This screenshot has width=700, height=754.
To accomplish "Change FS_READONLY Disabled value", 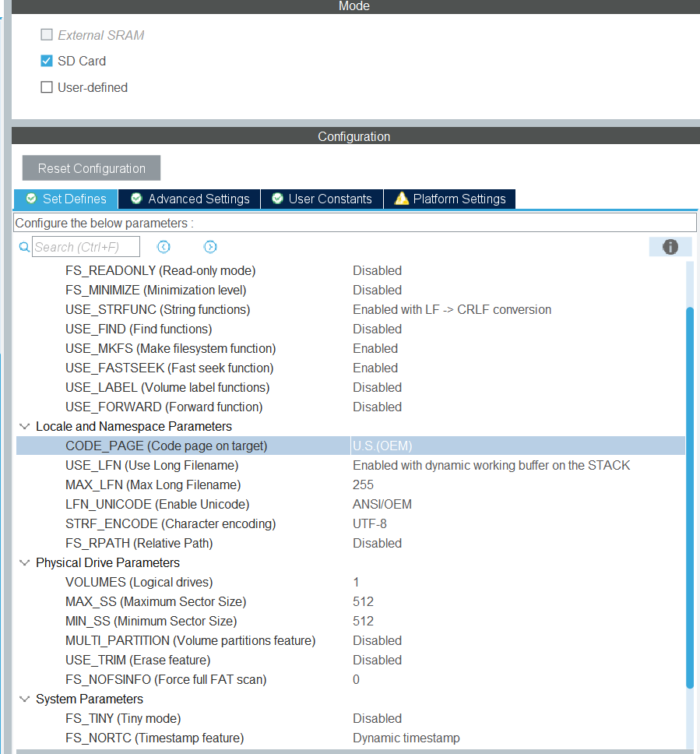I will coord(377,271).
